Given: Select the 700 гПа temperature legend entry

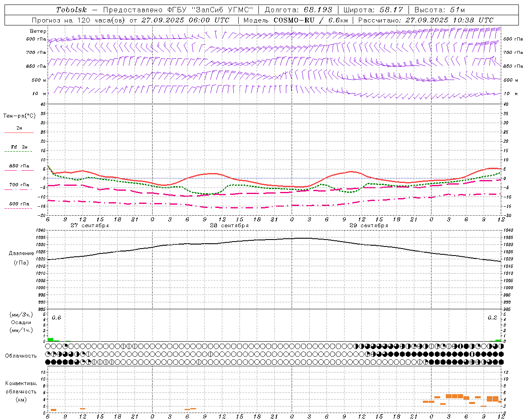Looking at the screenshot, I should pos(19,185).
